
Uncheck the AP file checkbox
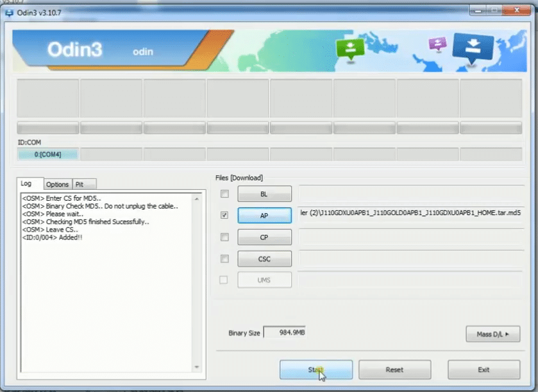[x=224, y=215]
